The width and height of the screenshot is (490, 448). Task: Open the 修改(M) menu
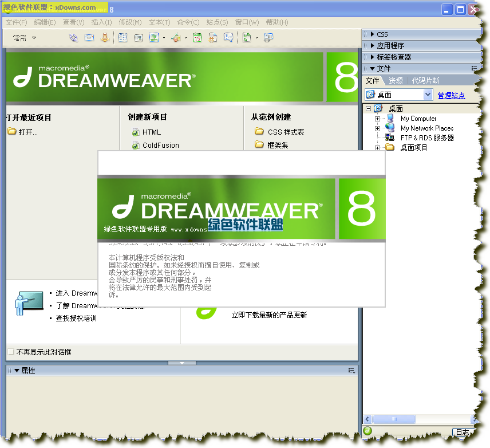[x=131, y=22]
